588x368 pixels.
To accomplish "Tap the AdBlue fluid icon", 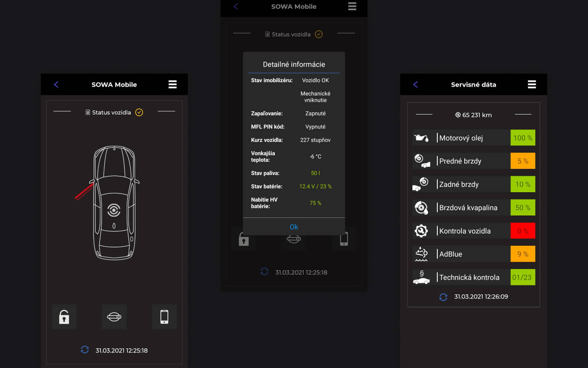I will coord(421,254).
